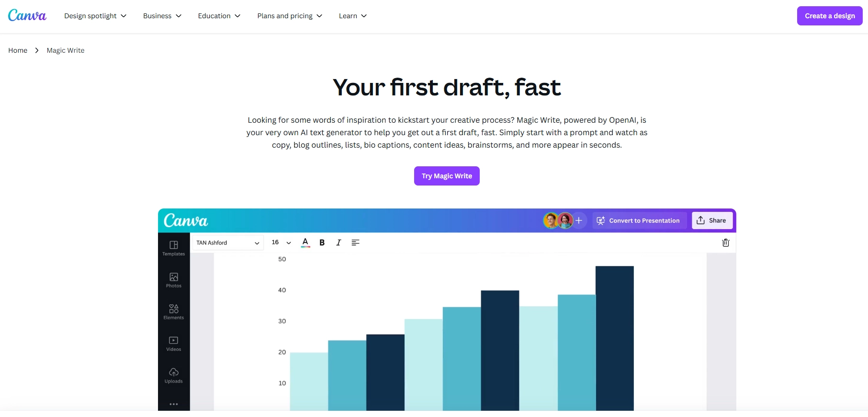Click the Create a design button
This screenshot has width=868, height=417.
[830, 16]
